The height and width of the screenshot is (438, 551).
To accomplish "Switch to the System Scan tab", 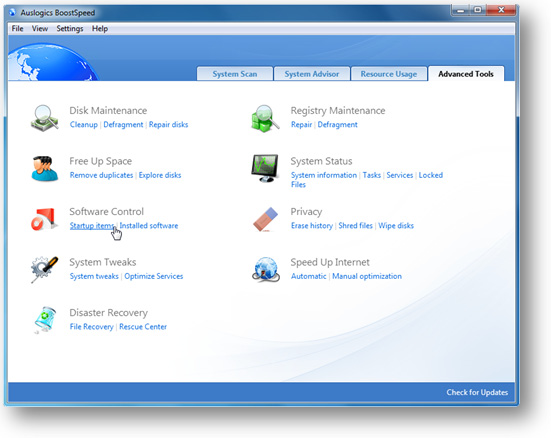I will click(x=235, y=74).
